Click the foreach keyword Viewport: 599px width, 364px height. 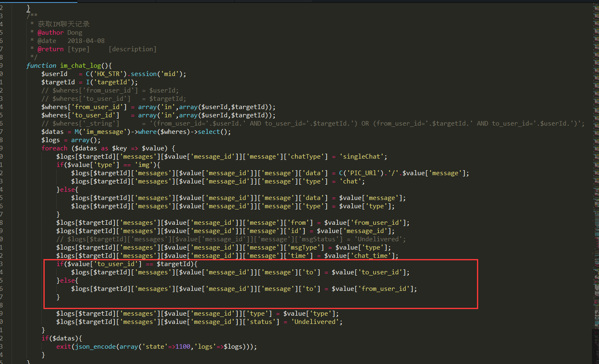54,148
